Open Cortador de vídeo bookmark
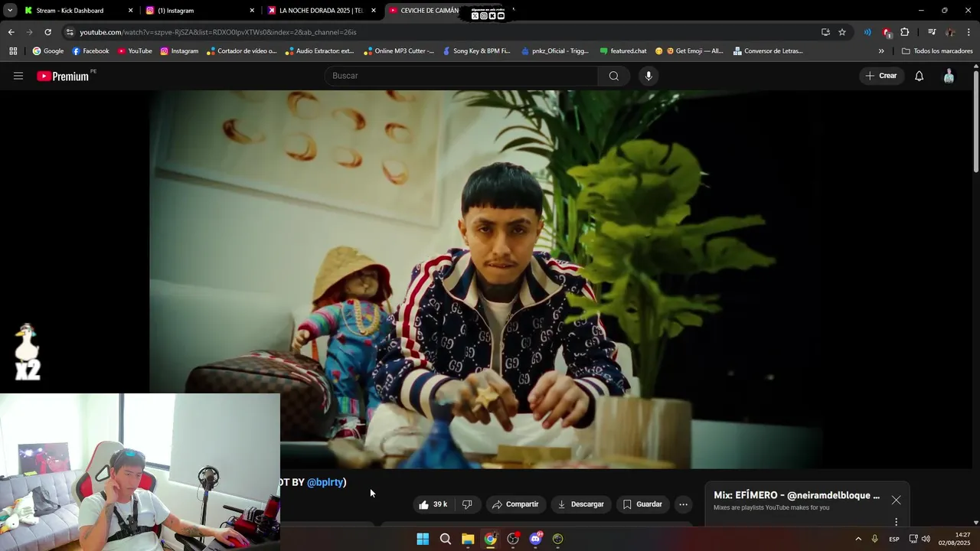This screenshot has width=980, height=551. coord(241,51)
